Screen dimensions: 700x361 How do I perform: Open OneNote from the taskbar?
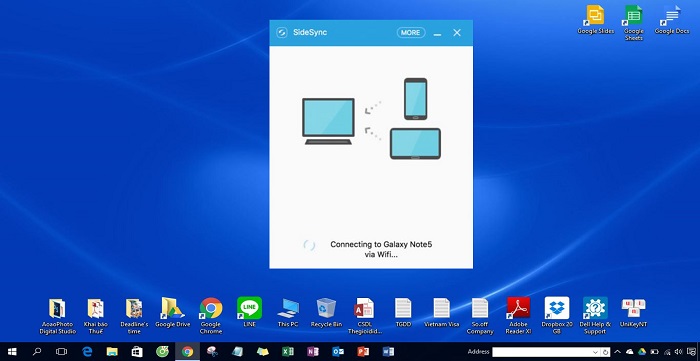tap(313, 352)
